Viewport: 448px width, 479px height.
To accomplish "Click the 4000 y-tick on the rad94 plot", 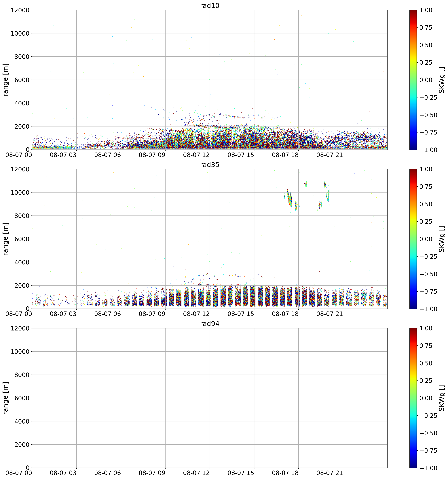I will [x=22, y=421].
